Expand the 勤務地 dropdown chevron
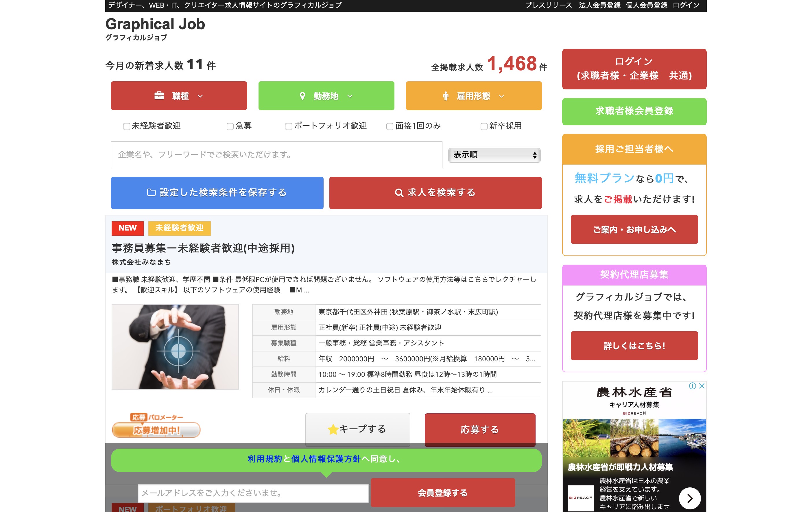Viewport: 812px width, 512px height. [x=350, y=96]
